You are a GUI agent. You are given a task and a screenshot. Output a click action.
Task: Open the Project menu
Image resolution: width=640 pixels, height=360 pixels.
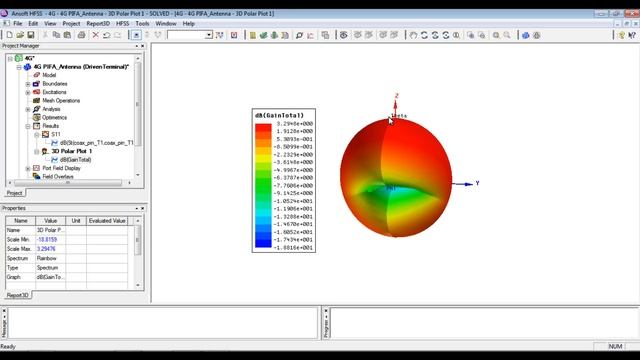[x=71, y=24]
